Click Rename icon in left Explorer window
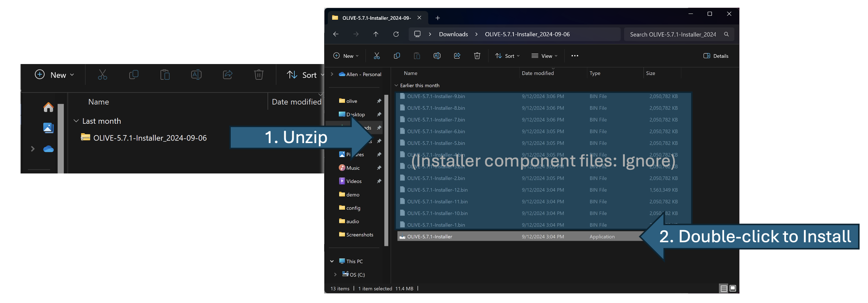This screenshot has height=303, width=868. pyautogui.click(x=196, y=75)
